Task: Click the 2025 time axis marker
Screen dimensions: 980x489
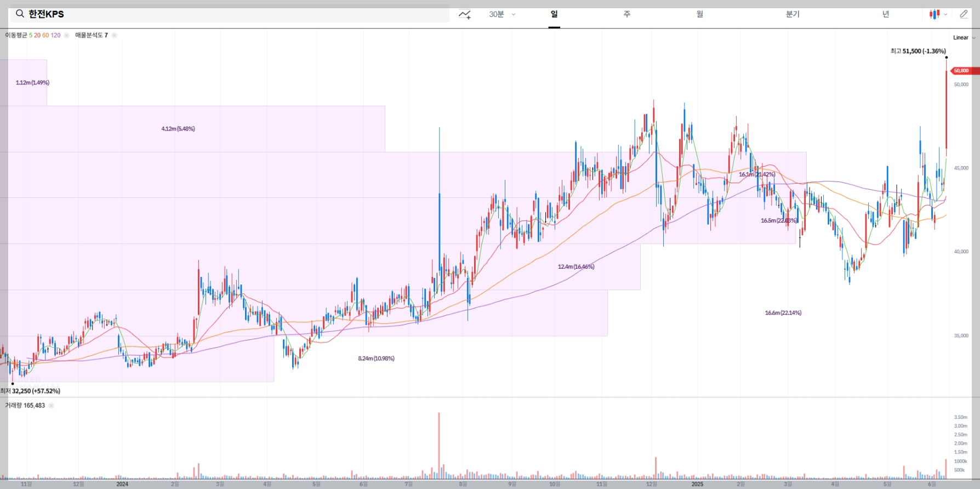Action: (697, 484)
